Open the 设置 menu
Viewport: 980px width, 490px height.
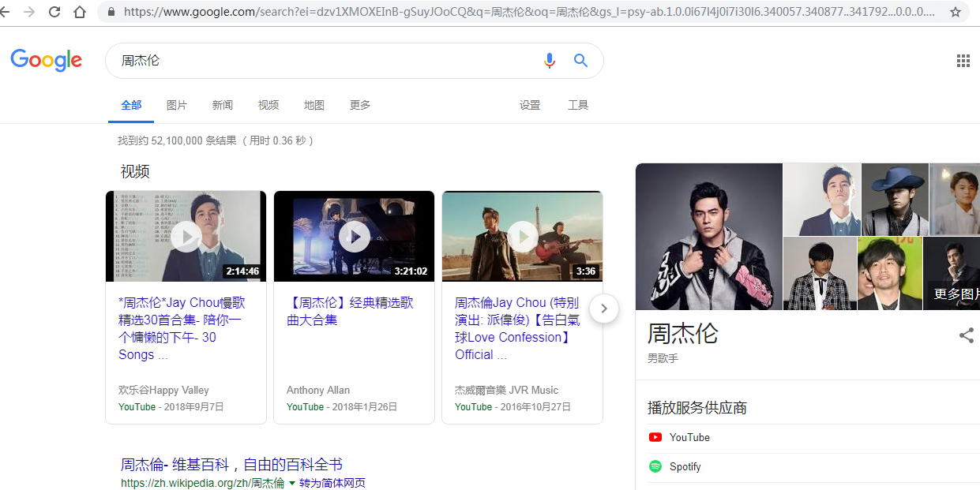pyautogui.click(x=530, y=105)
